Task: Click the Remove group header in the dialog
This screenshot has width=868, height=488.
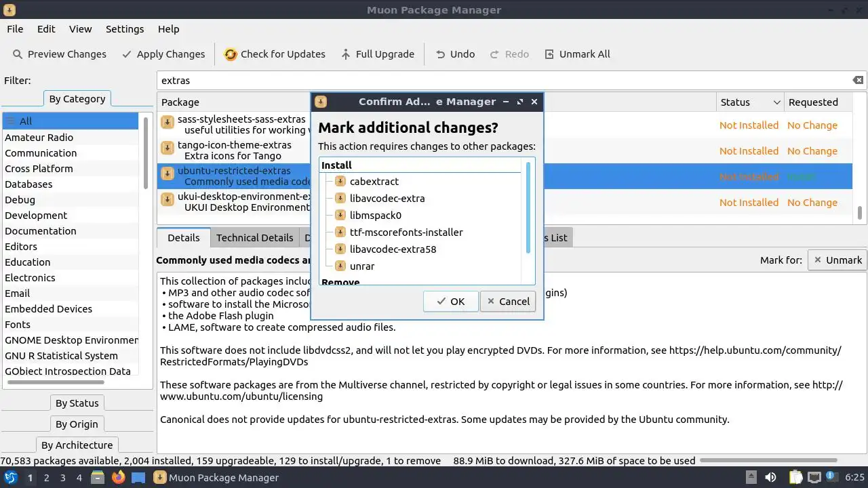Action: [x=340, y=282]
